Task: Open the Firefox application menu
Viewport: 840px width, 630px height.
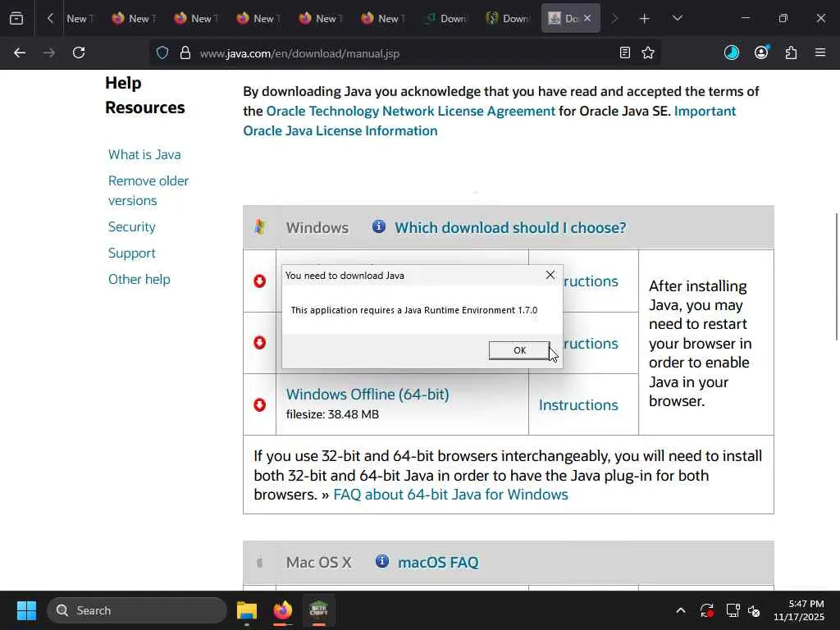Action: (x=820, y=52)
